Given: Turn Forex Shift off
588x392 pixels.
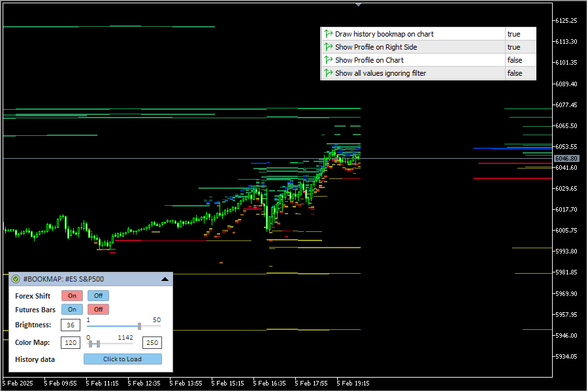Looking at the screenshot, I should click(98, 296).
